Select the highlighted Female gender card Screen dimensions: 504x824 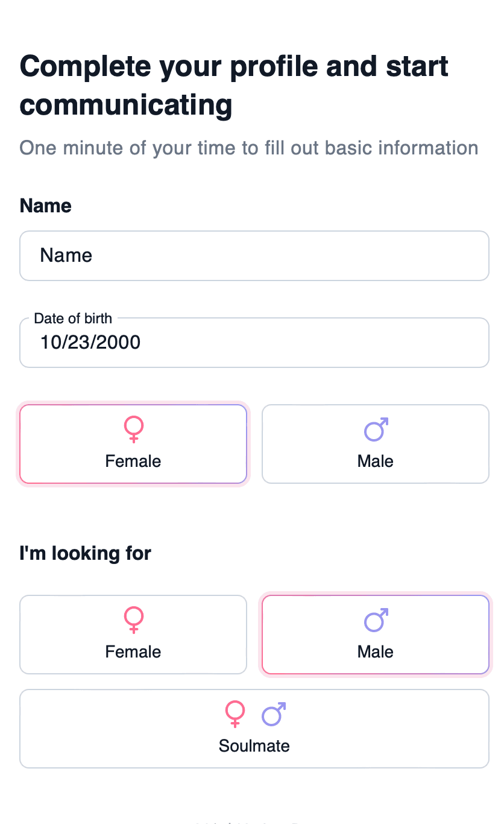pos(133,444)
